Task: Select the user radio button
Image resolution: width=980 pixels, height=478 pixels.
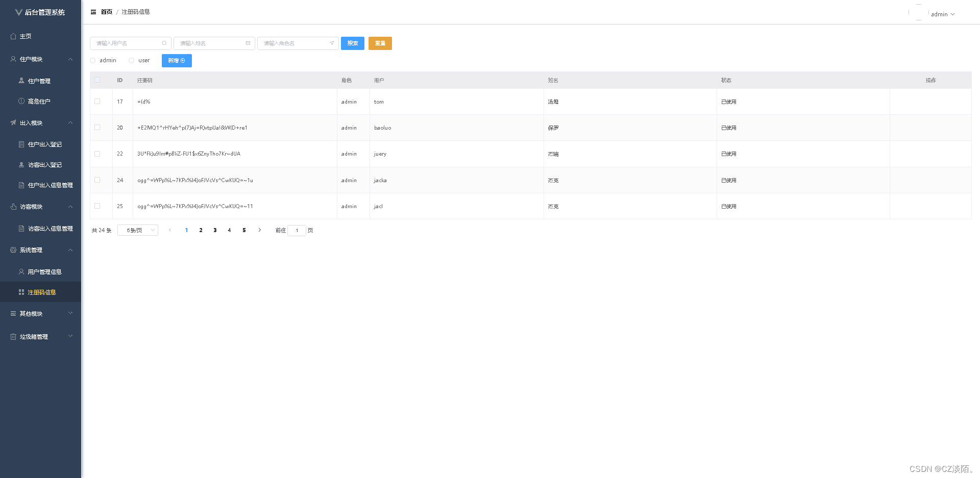Action: pos(132,61)
